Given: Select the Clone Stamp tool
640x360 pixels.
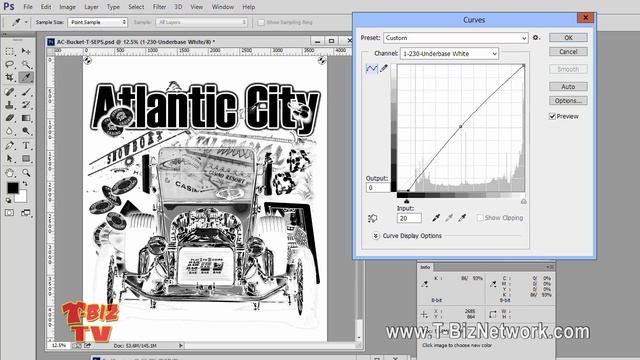Looking at the screenshot, I should (9, 105).
